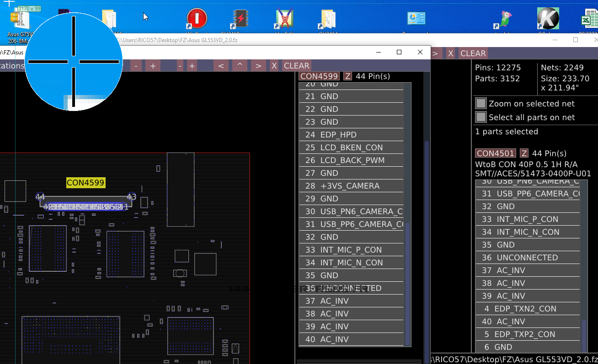Viewport: 598px width, 364px height.
Task: Select pin 36 UNCONNECTED in CON4501 list
Action: coord(528,258)
